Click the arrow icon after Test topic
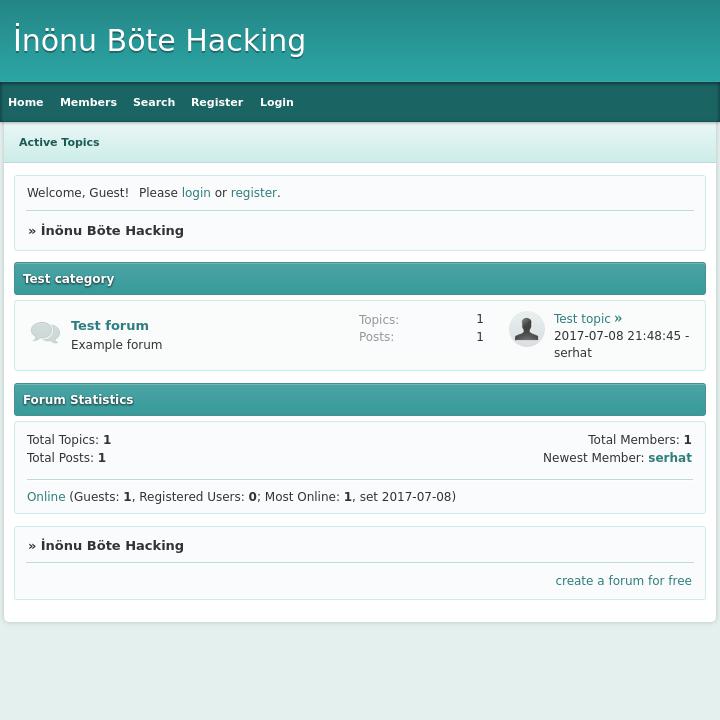Screen dimensions: 720x720 click(618, 319)
